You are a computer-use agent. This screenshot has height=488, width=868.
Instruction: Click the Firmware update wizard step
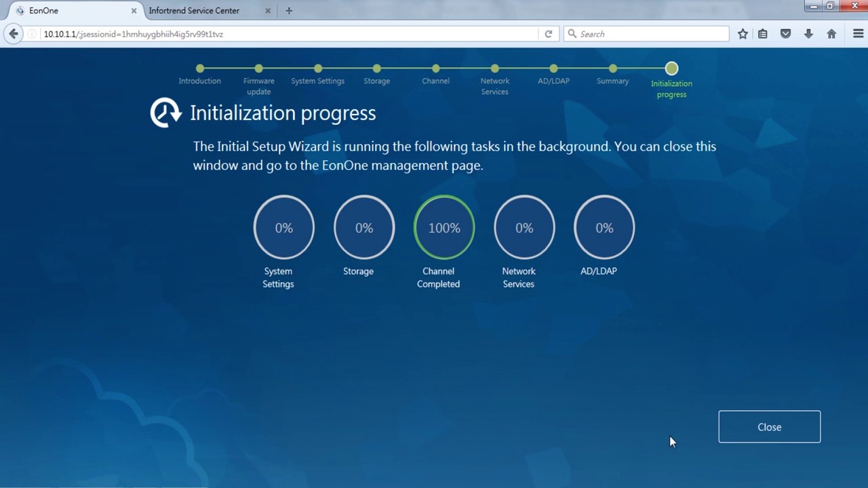[x=258, y=80]
